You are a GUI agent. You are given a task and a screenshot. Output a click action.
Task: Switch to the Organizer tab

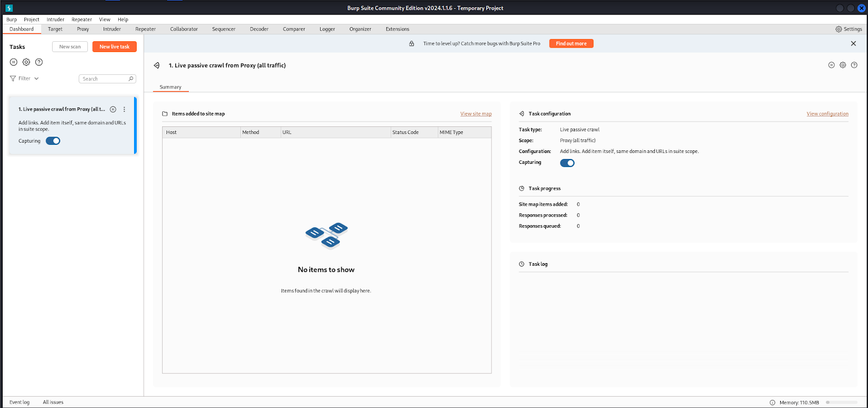pyautogui.click(x=360, y=29)
